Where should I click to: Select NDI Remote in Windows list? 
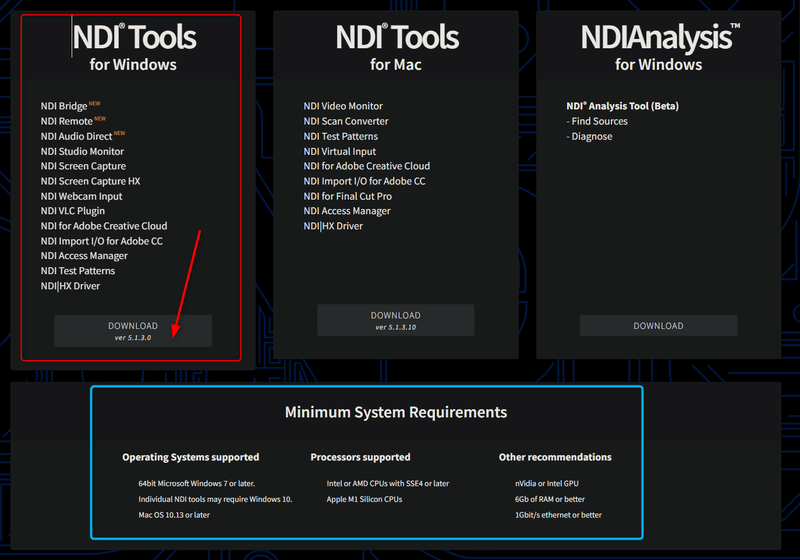click(x=66, y=121)
